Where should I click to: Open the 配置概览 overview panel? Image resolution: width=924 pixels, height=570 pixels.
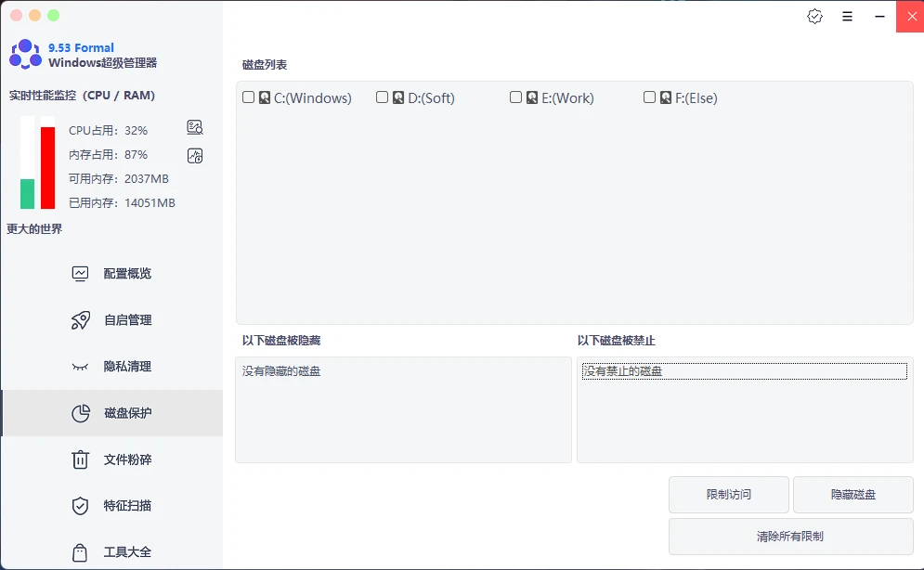[111, 273]
